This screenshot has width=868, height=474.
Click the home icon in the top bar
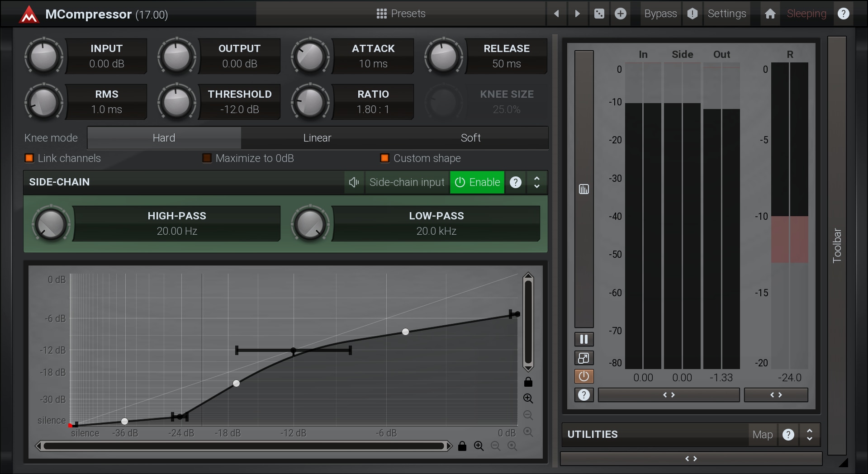click(770, 14)
